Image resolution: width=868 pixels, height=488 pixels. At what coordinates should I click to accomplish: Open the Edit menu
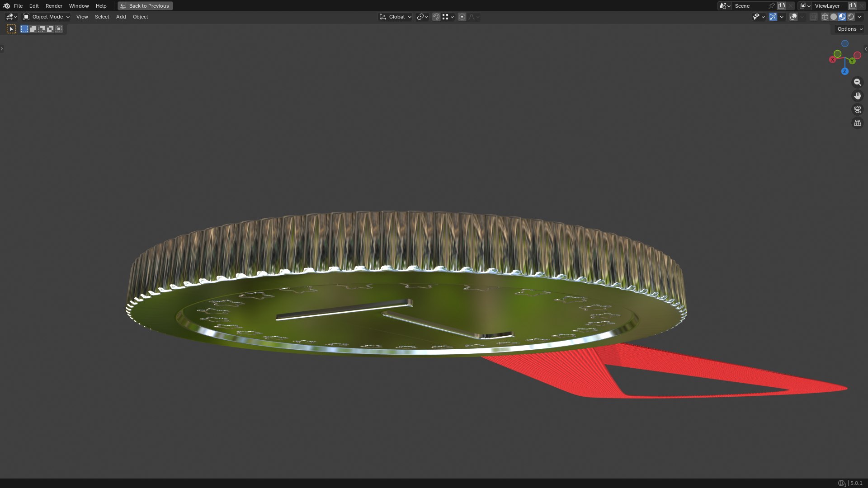pyautogui.click(x=34, y=6)
